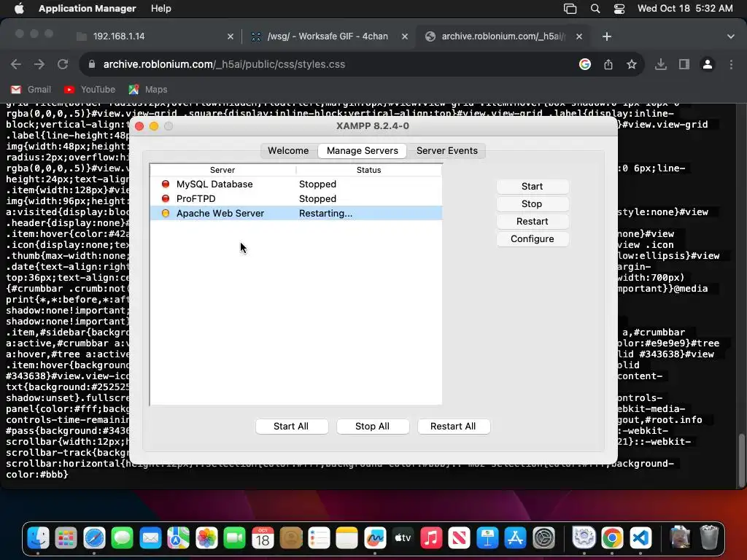
Task: Open News app from the dock
Action: (460, 538)
